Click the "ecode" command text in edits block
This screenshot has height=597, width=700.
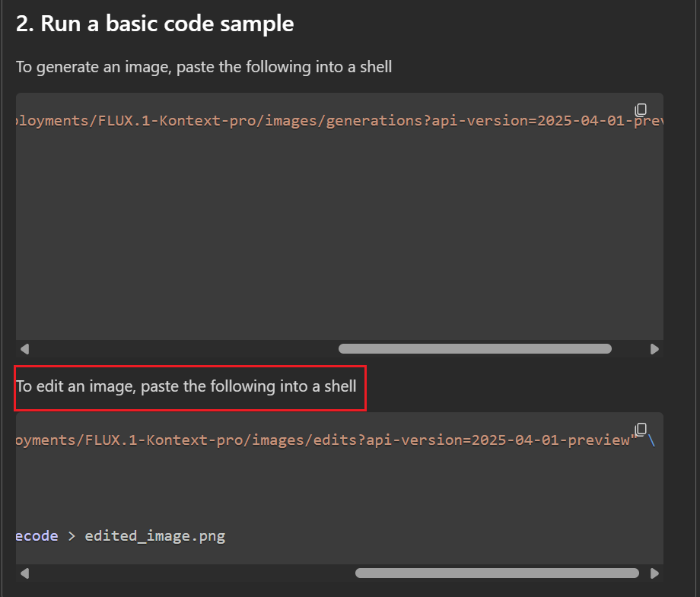tap(37, 536)
